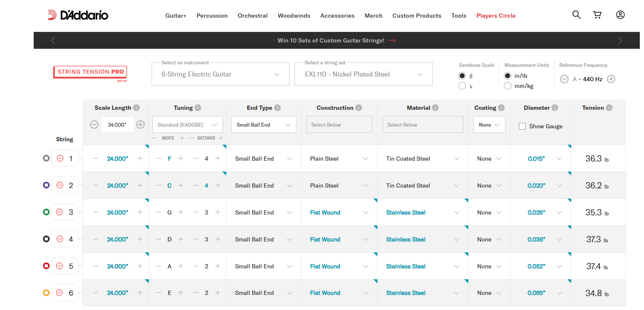This screenshot has width=644, height=310.
Task: Open the Select an instrument dropdown
Action: (221, 74)
